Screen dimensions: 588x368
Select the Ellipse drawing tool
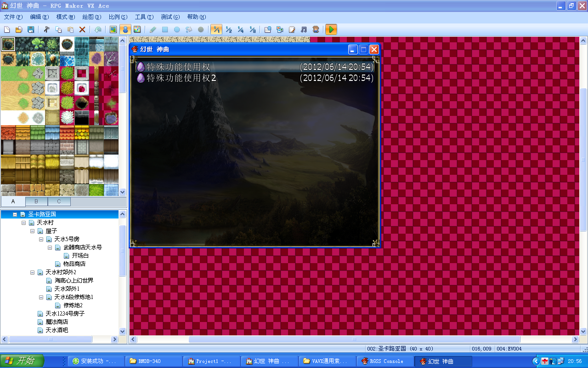(x=177, y=29)
